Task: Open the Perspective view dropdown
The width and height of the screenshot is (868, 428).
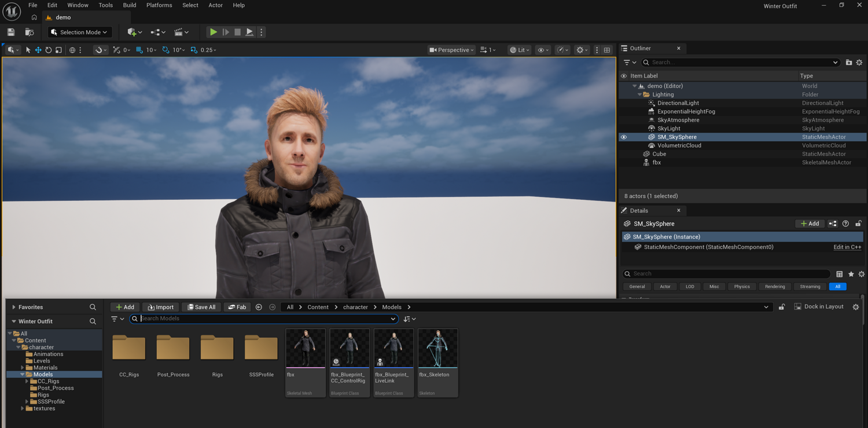Action: click(x=451, y=50)
